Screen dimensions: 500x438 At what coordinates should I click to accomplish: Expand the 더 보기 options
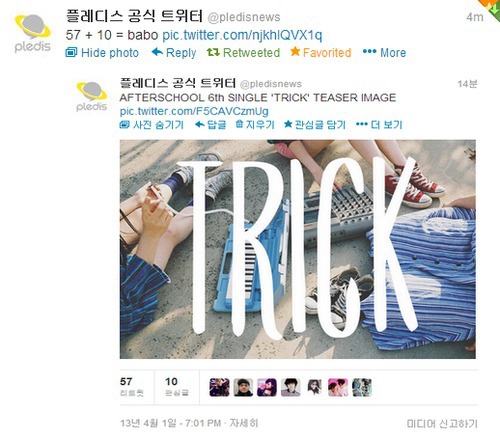379,125
